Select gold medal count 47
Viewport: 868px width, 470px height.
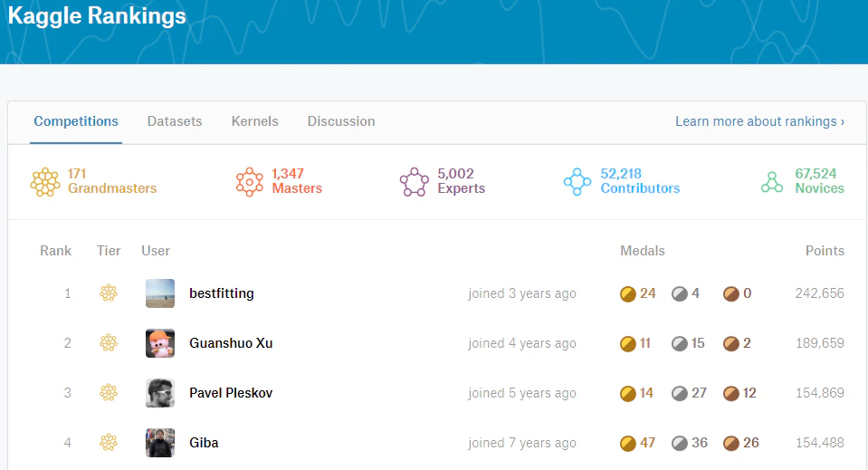point(648,443)
